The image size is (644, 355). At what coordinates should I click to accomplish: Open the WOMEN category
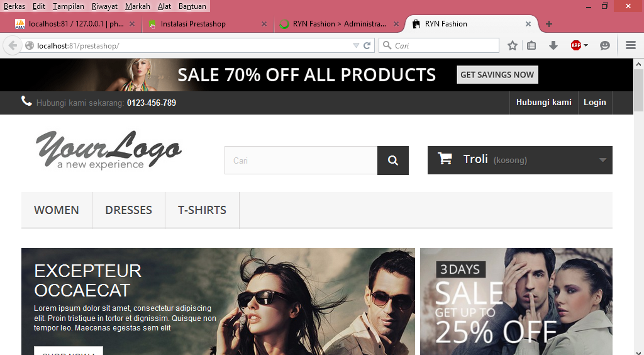tap(56, 210)
